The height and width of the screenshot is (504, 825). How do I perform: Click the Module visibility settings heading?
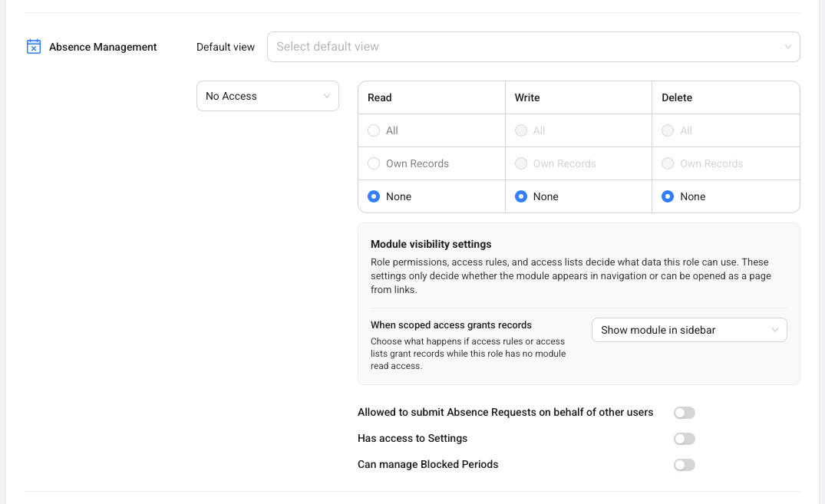pyautogui.click(x=431, y=244)
